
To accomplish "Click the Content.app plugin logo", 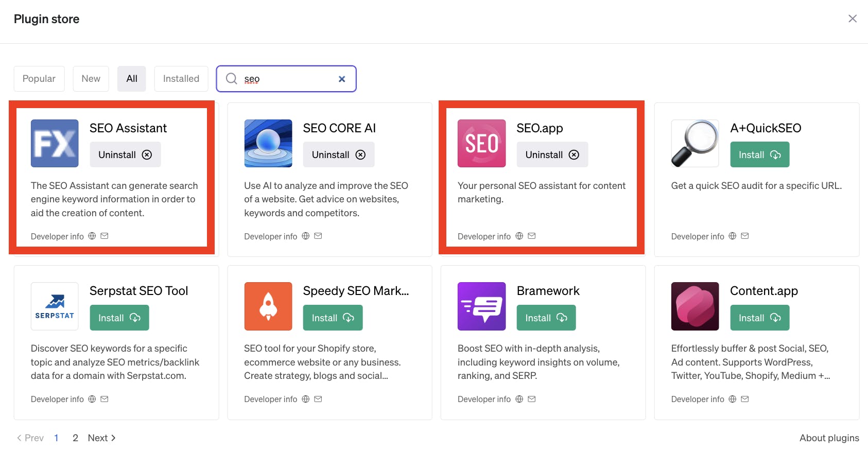I will [x=695, y=306].
